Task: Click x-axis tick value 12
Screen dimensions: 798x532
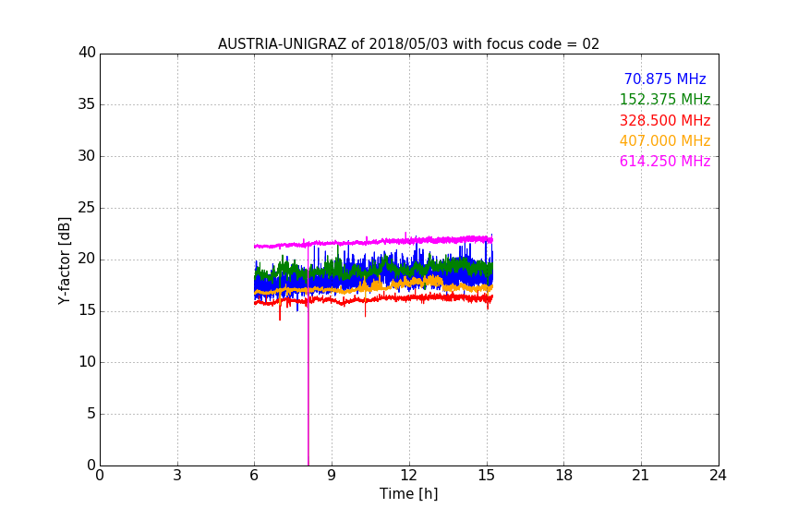Action: (408, 476)
